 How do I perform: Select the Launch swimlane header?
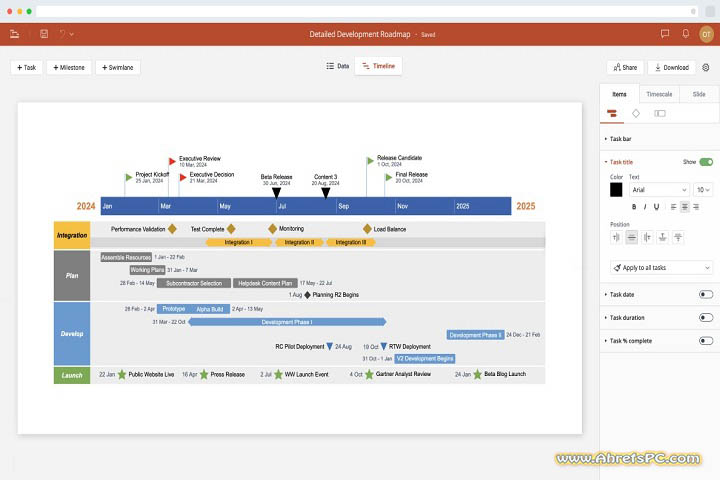[x=72, y=375]
